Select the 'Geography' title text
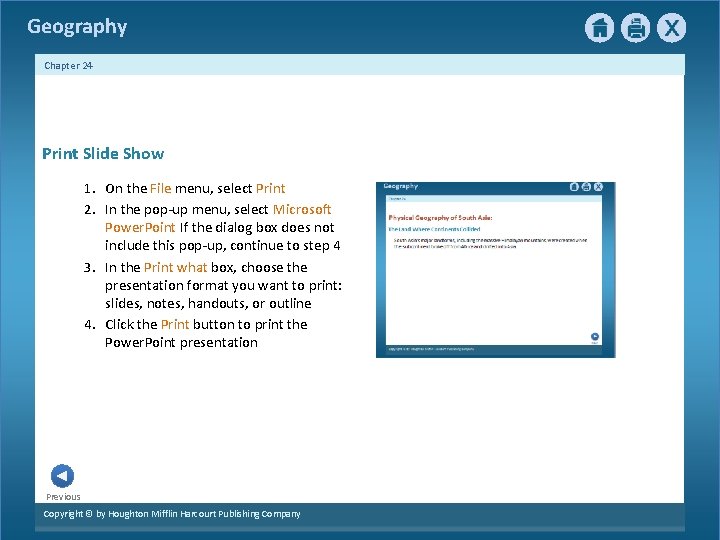720x540 pixels. [77, 27]
